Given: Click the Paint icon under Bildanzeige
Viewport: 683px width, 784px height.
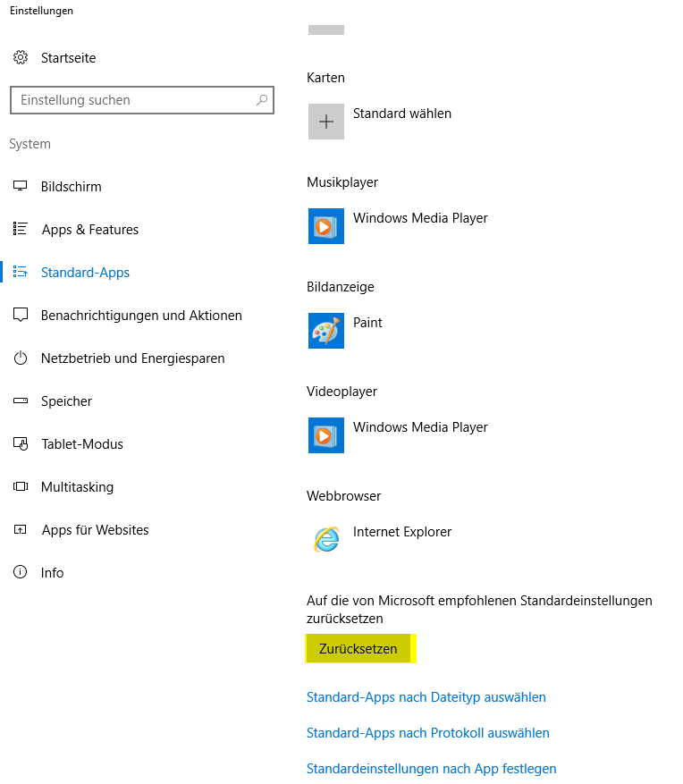Looking at the screenshot, I should tap(326, 331).
